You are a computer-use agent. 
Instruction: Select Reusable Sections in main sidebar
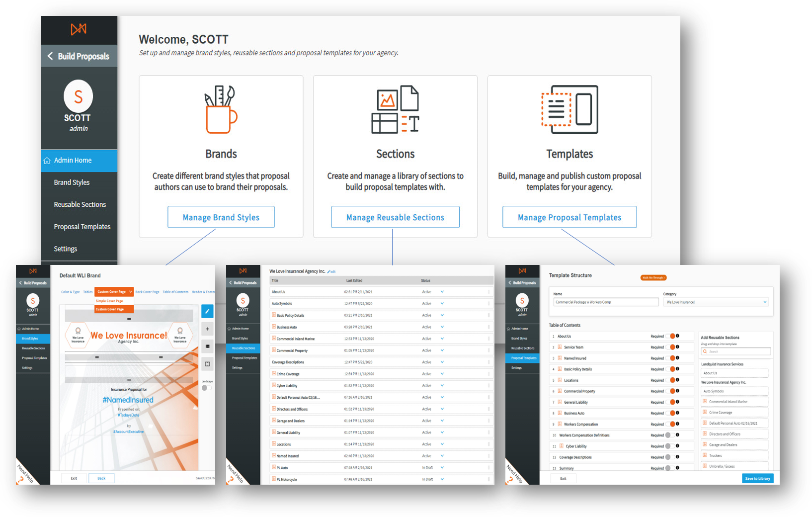click(x=80, y=204)
